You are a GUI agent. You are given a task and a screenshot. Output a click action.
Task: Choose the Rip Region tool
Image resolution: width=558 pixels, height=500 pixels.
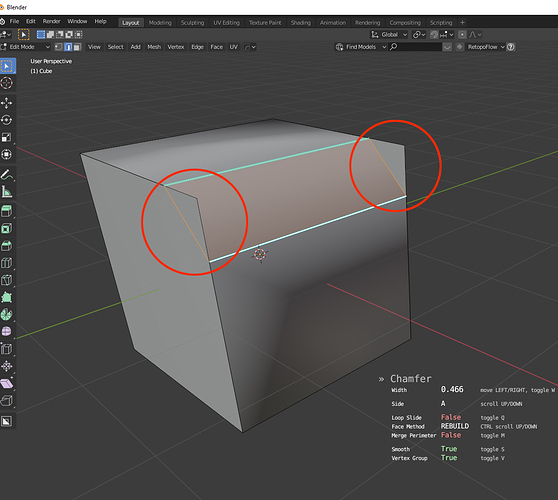click(x=7, y=401)
